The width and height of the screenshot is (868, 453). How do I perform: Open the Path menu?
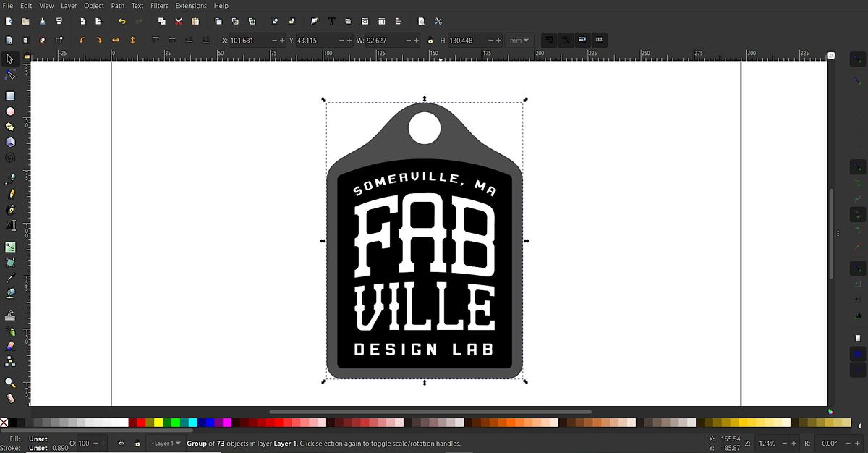click(117, 5)
